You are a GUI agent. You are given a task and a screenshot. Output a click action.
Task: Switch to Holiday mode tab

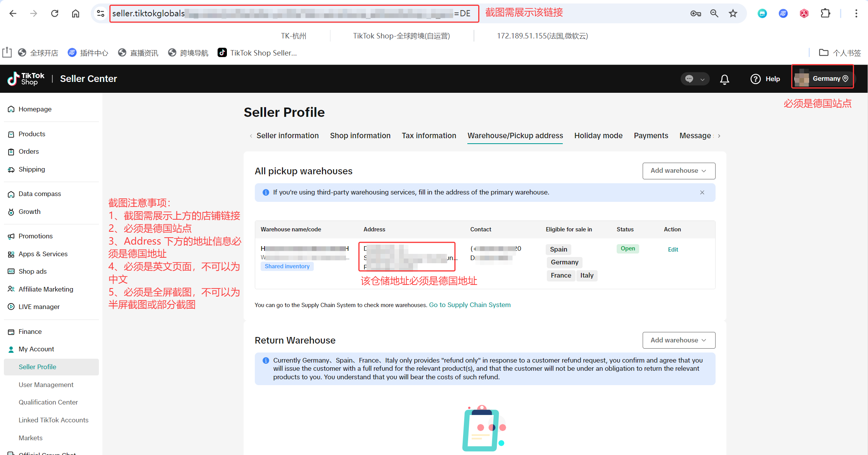[x=598, y=135]
